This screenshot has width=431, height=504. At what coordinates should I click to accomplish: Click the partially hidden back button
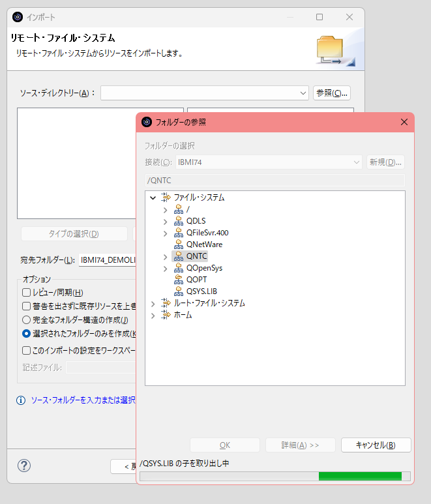123,466
